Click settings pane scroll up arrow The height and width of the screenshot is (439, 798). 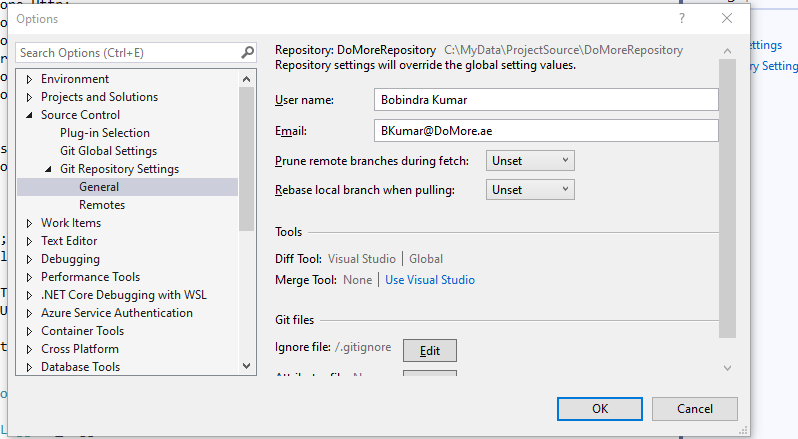pyautogui.click(x=728, y=51)
